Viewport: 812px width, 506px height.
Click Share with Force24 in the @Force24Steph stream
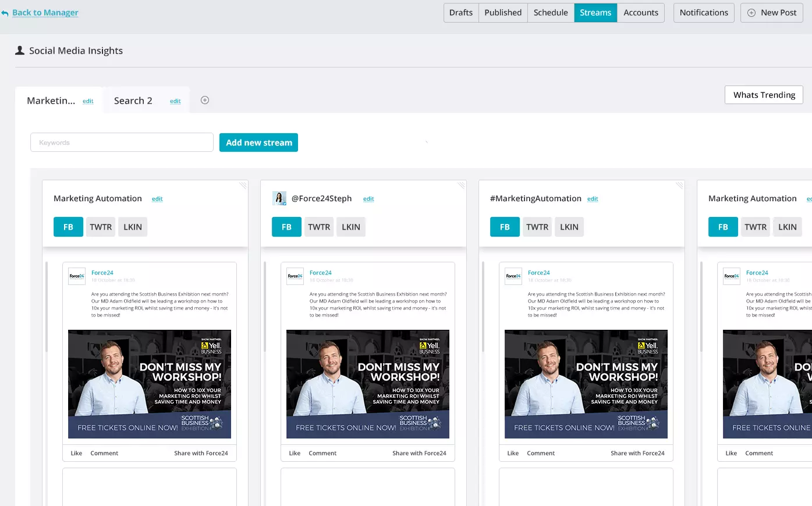pyautogui.click(x=419, y=453)
